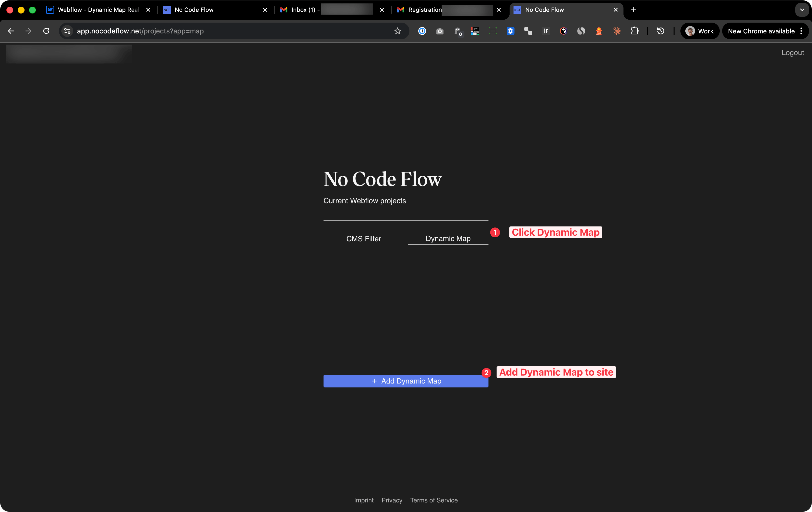This screenshot has width=812, height=512.
Task: Click the dark swirl extension icon
Action: [x=581, y=31]
